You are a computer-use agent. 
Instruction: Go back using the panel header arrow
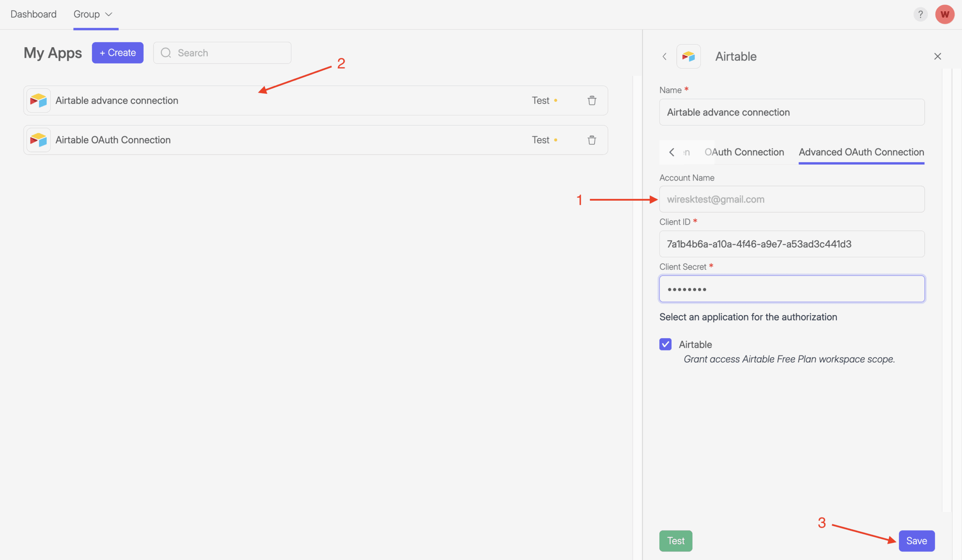coord(664,57)
